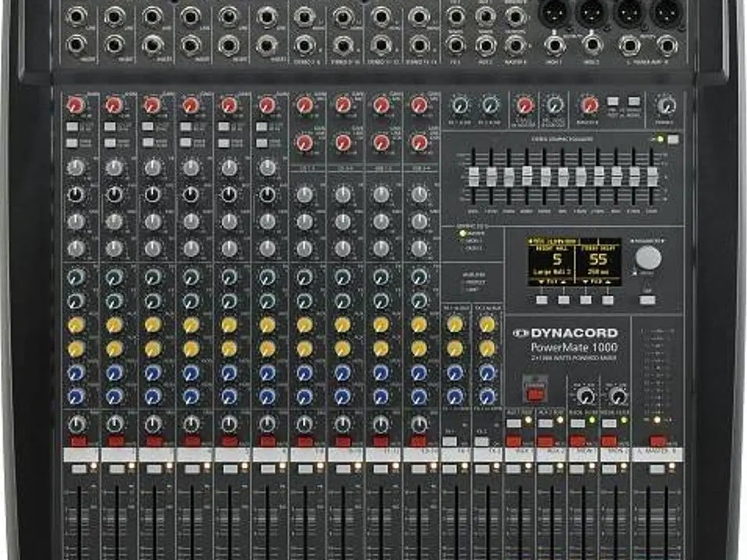Screen dimensions: 747x560
Task: Click the DYNACORD logo
Action: (x=566, y=333)
